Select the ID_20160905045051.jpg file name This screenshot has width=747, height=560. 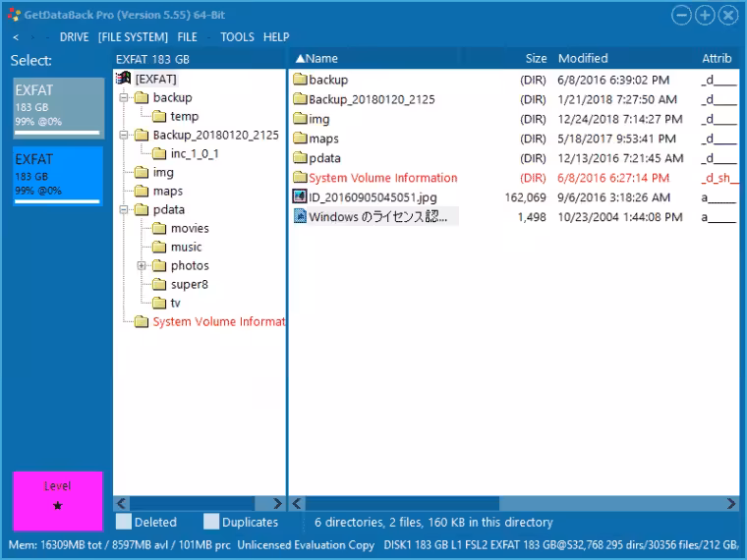(x=373, y=197)
